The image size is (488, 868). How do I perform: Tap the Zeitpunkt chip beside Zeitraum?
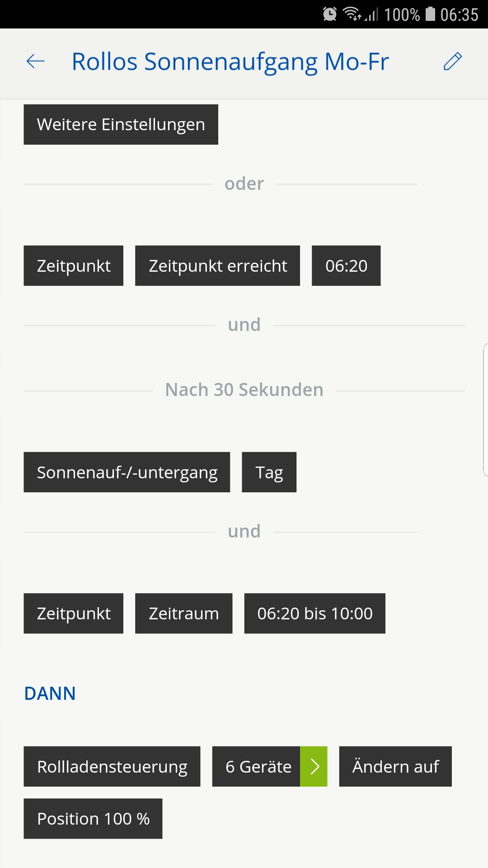point(73,613)
